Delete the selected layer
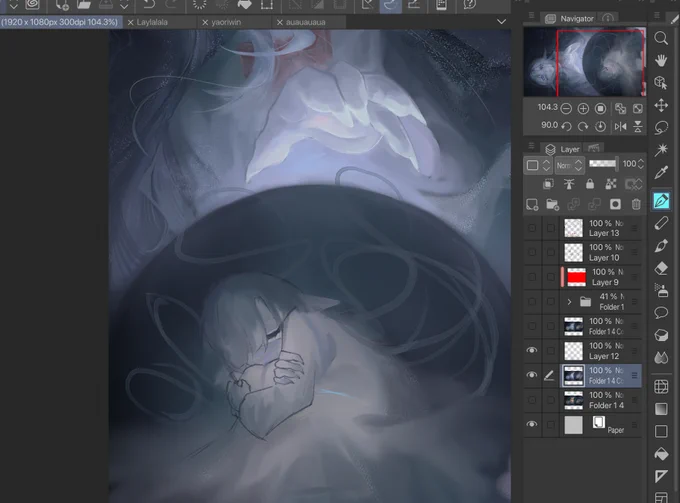 coord(636,204)
